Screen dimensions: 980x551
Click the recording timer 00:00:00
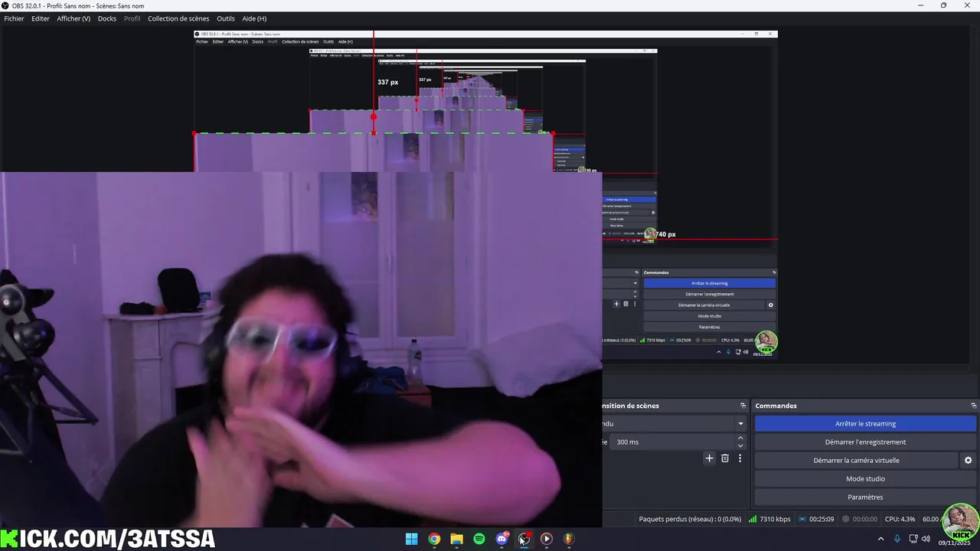(860, 519)
